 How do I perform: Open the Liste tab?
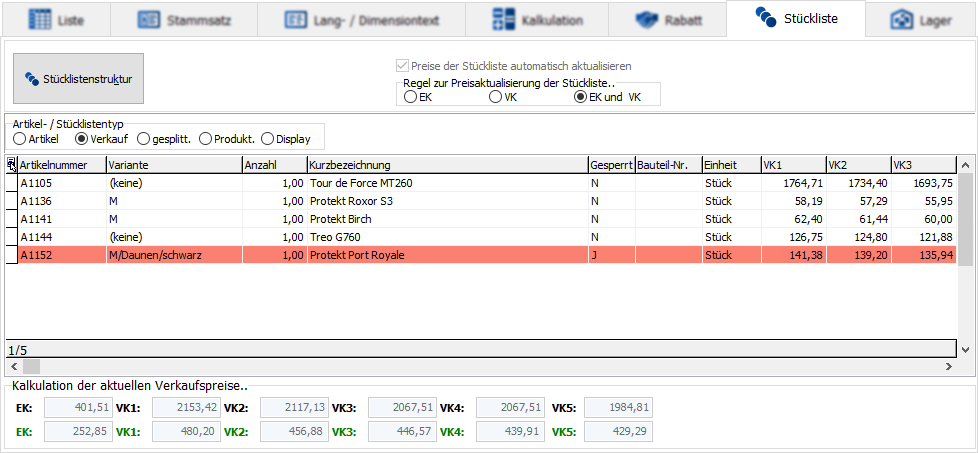tap(56, 19)
